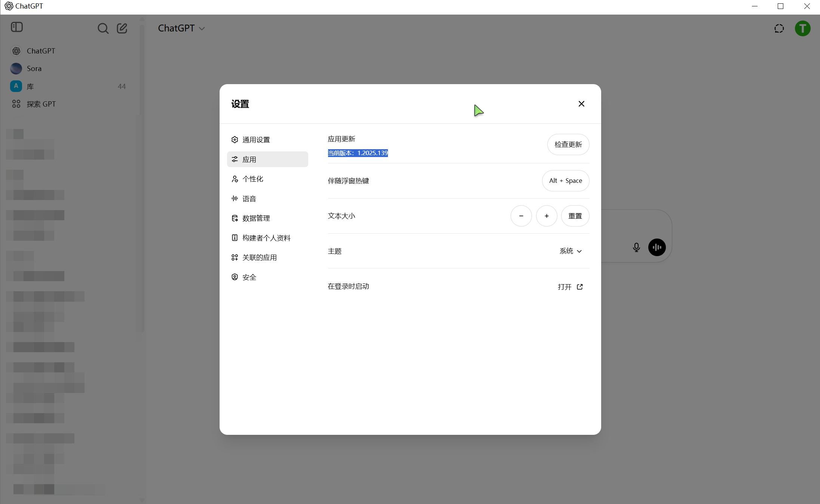Increase text size with plus button
The width and height of the screenshot is (820, 504).
(x=546, y=216)
